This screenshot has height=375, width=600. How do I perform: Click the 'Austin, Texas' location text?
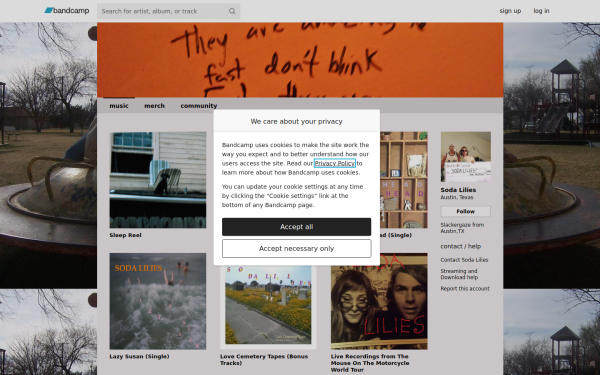[x=457, y=197]
